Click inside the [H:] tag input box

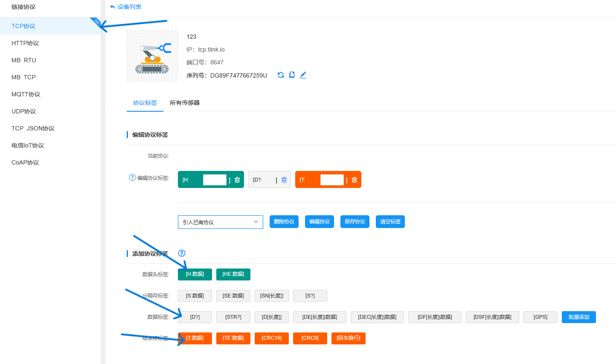pos(215,179)
